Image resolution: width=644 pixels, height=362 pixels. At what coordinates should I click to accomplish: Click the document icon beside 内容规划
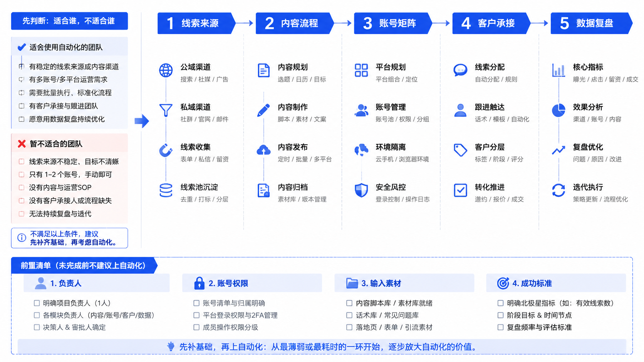(x=263, y=70)
